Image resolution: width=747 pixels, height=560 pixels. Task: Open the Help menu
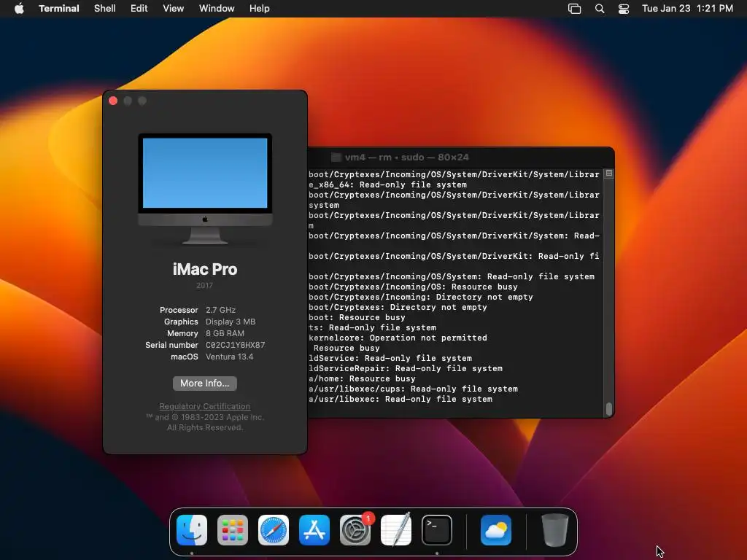coord(260,8)
